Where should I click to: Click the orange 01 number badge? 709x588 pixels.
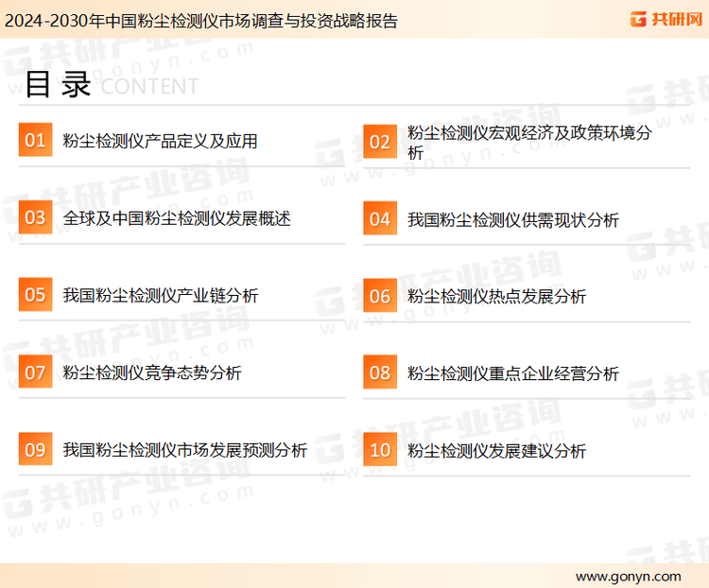pos(35,141)
